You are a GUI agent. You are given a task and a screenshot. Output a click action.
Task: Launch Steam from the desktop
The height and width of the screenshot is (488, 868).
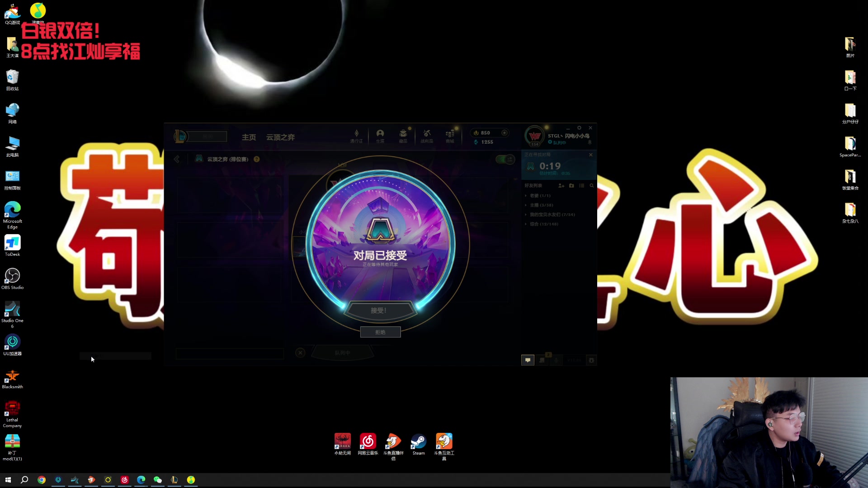click(419, 444)
